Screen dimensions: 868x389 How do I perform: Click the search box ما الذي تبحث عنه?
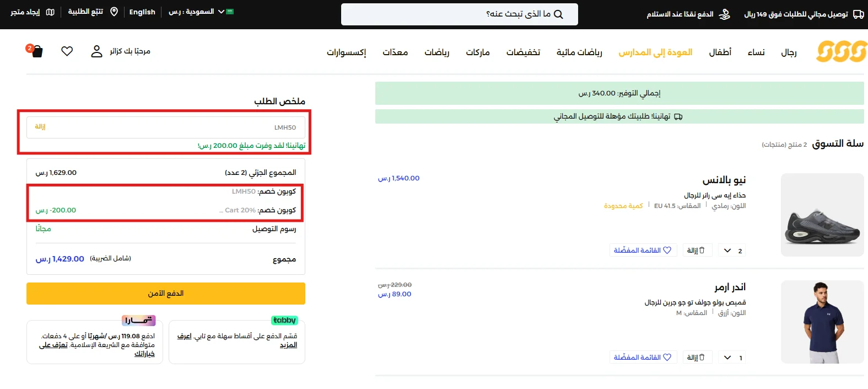(x=460, y=14)
